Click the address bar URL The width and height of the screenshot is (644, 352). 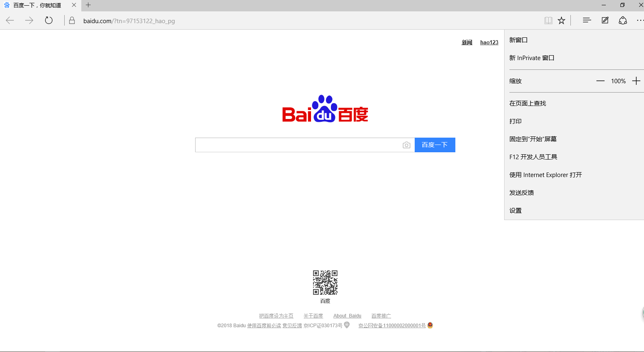pos(129,21)
